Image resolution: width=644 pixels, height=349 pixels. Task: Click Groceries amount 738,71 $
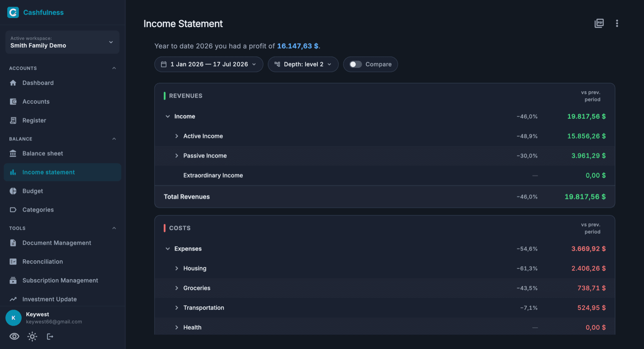(591, 288)
